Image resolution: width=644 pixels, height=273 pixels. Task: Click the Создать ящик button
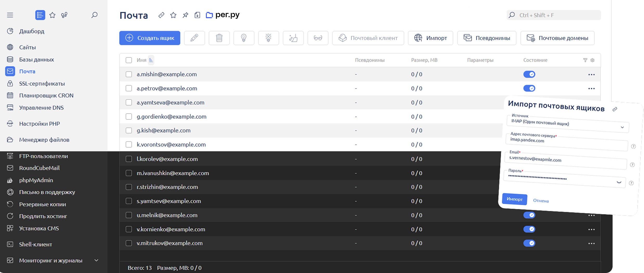coord(150,38)
